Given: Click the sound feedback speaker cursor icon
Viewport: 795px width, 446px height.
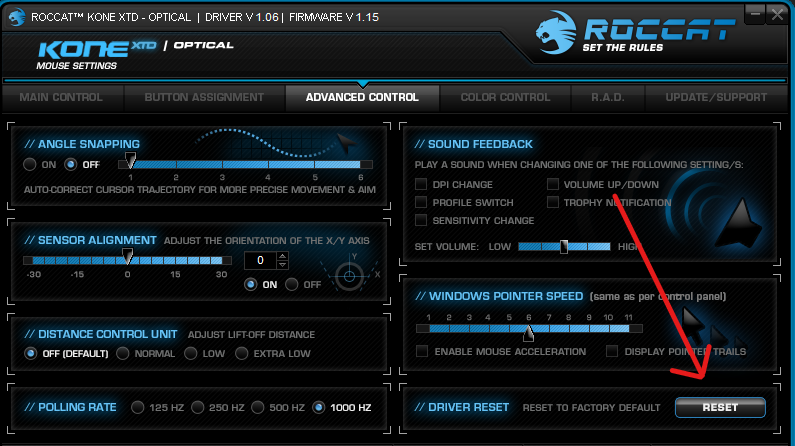Looking at the screenshot, I should click(x=740, y=224).
